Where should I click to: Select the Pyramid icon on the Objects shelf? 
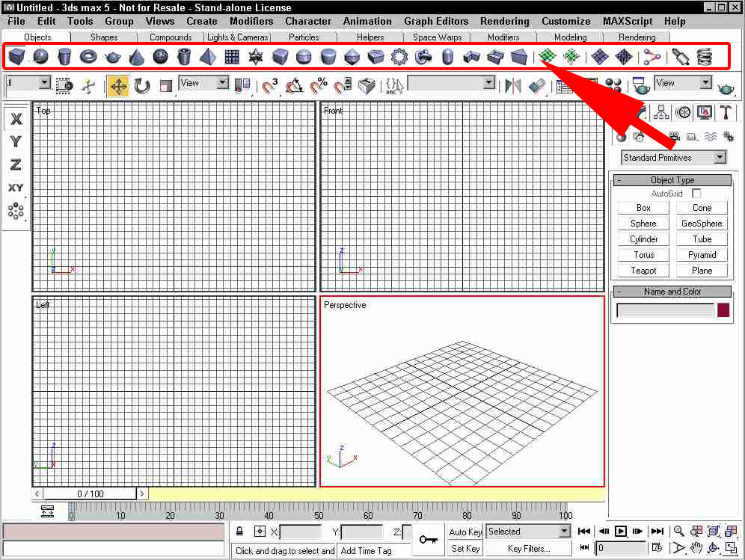coord(208,57)
